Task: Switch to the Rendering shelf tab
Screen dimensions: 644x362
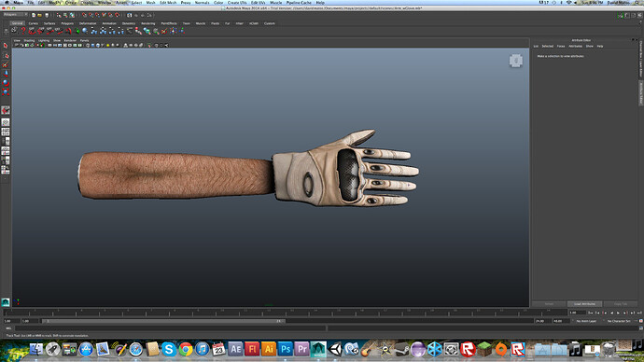Action: [147, 23]
